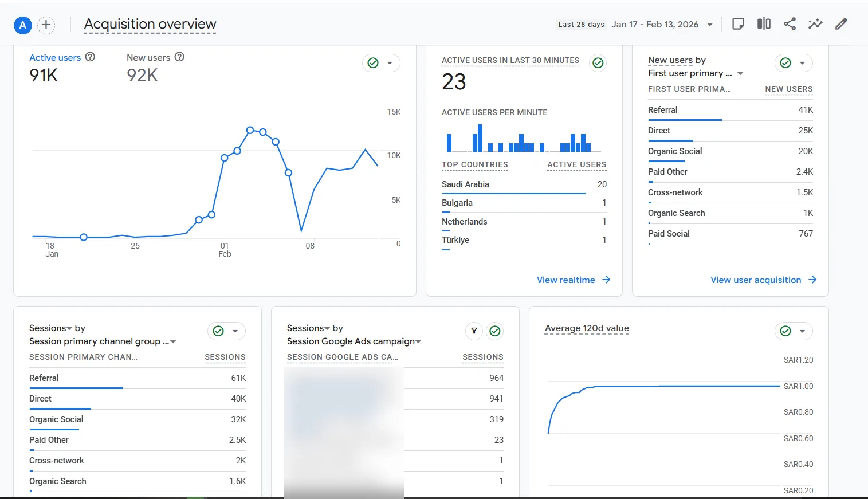Select the Bulgaria country row

[x=524, y=203]
